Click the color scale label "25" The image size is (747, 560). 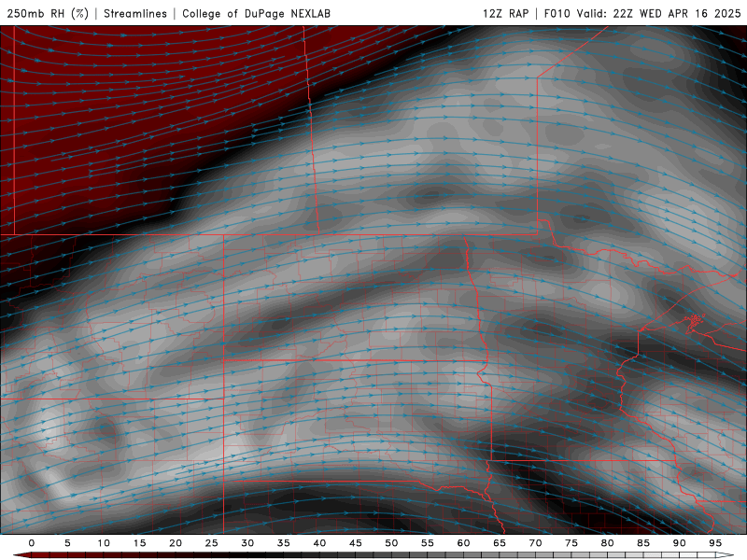click(212, 543)
